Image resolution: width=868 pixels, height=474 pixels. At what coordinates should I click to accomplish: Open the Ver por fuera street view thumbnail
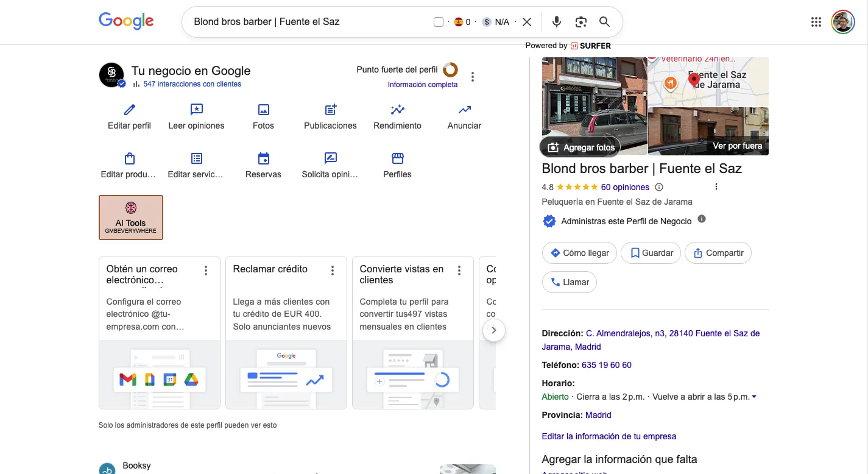point(708,131)
